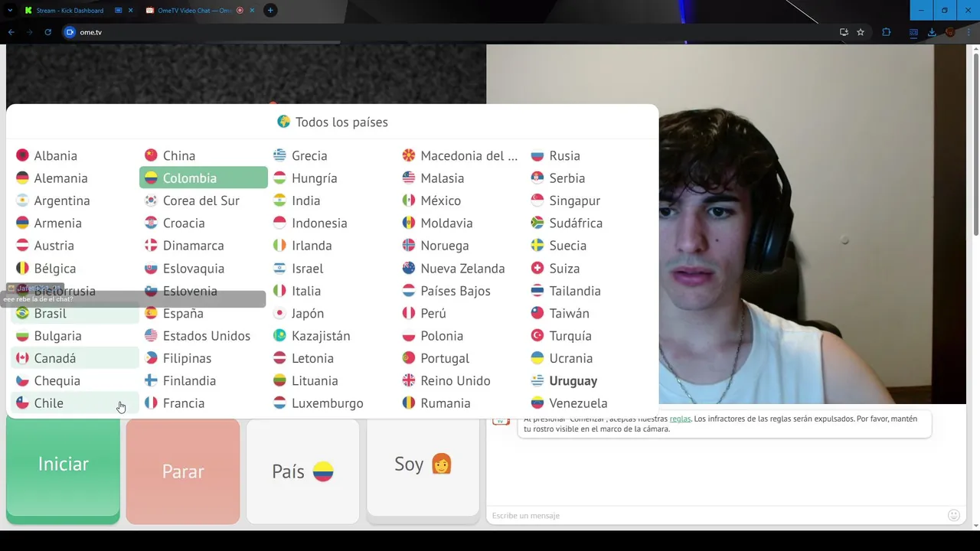Open the reglas link
The image size is (980, 551).
pyautogui.click(x=680, y=419)
